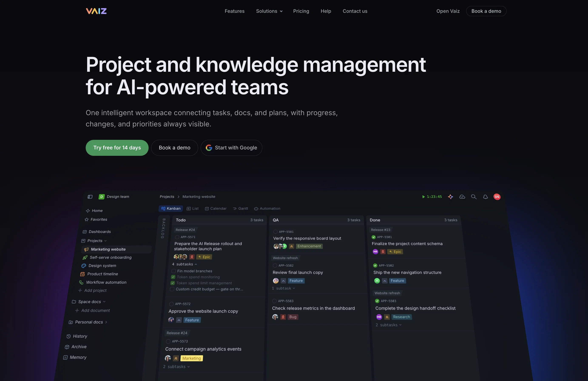This screenshot has height=381, width=588.
Task: Open Dashboards in the sidebar
Action: (97, 232)
